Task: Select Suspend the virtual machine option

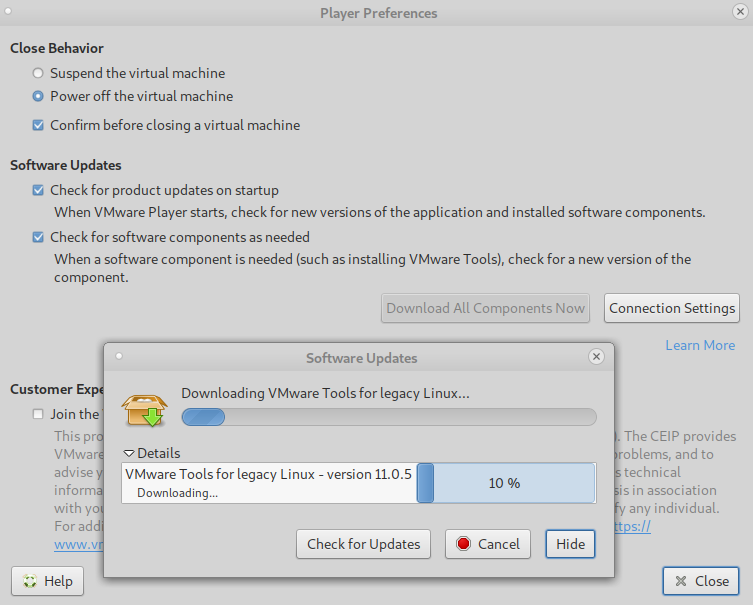Action: [38, 73]
